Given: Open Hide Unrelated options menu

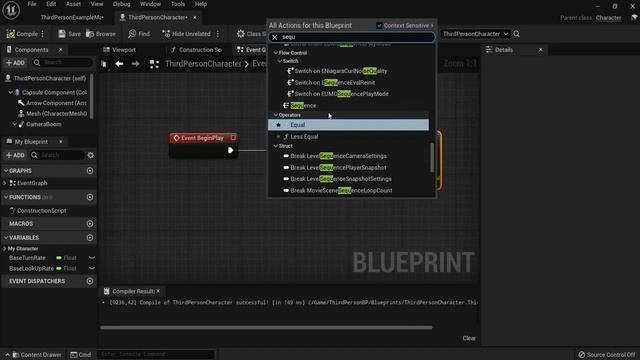Looking at the screenshot, I should [x=218, y=34].
